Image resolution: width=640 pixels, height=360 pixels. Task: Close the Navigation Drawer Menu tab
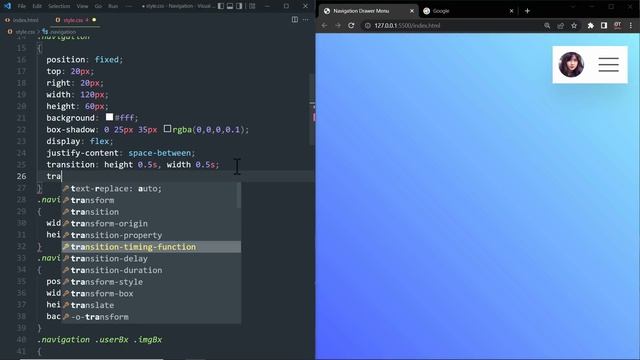tap(411, 11)
